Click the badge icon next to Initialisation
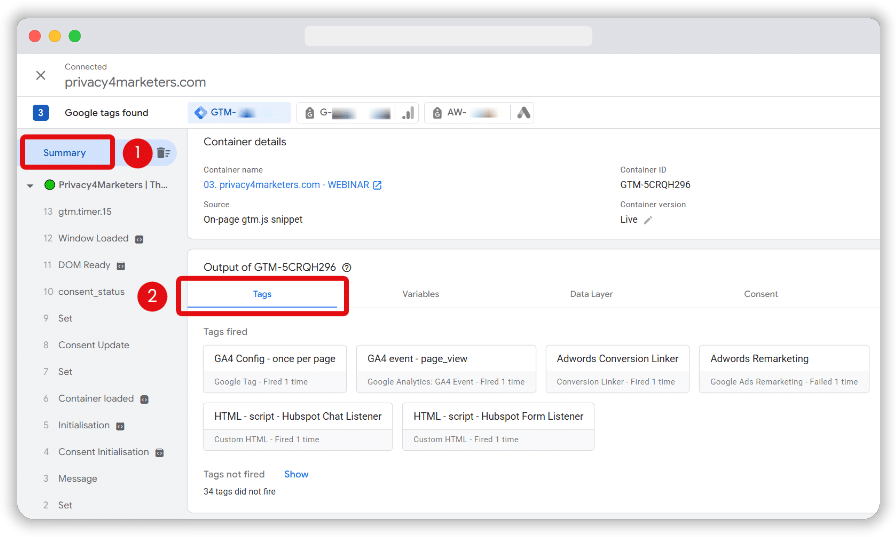 [120, 426]
